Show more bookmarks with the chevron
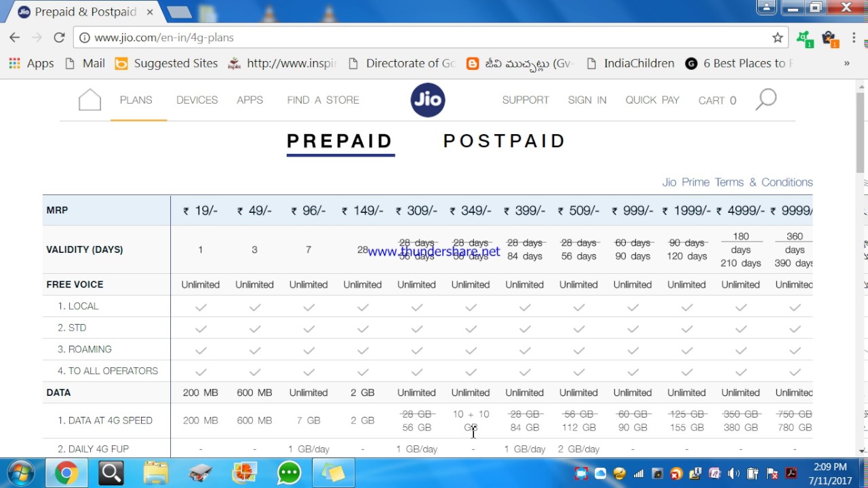The image size is (868, 488). 846,63
